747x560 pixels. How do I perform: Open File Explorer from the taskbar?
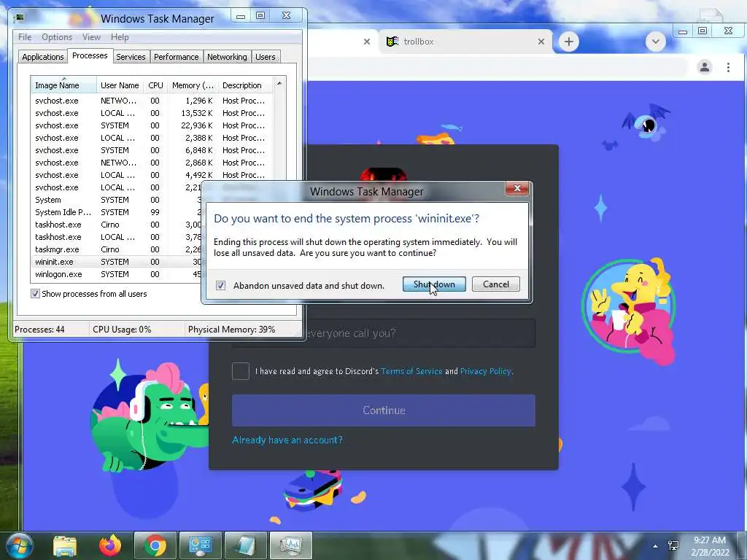[x=65, y=545]
